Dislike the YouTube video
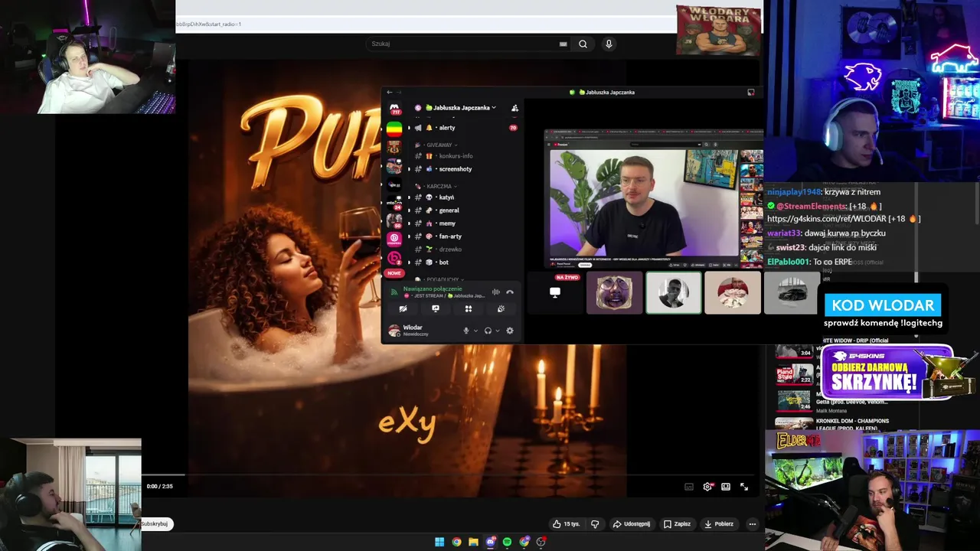 [595, 524]
